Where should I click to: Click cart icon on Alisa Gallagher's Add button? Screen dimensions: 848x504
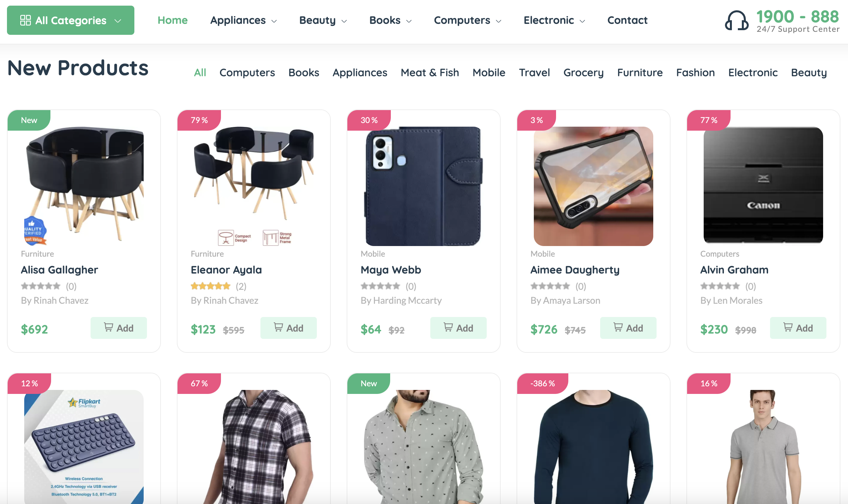coord(108,327)
